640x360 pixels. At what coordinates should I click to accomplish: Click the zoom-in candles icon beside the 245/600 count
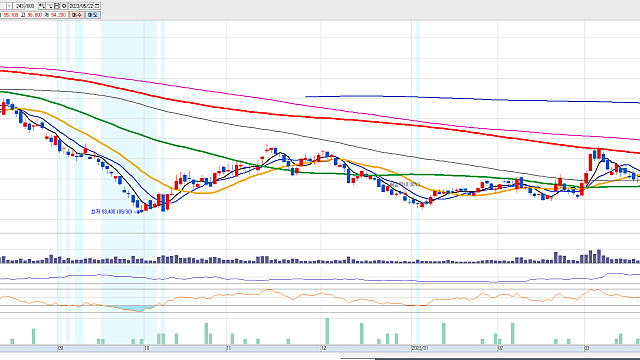[x=42, y=6]
